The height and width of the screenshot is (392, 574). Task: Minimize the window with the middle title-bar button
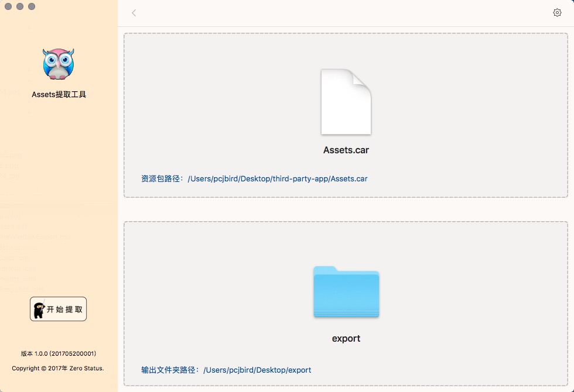coord(20,6)
